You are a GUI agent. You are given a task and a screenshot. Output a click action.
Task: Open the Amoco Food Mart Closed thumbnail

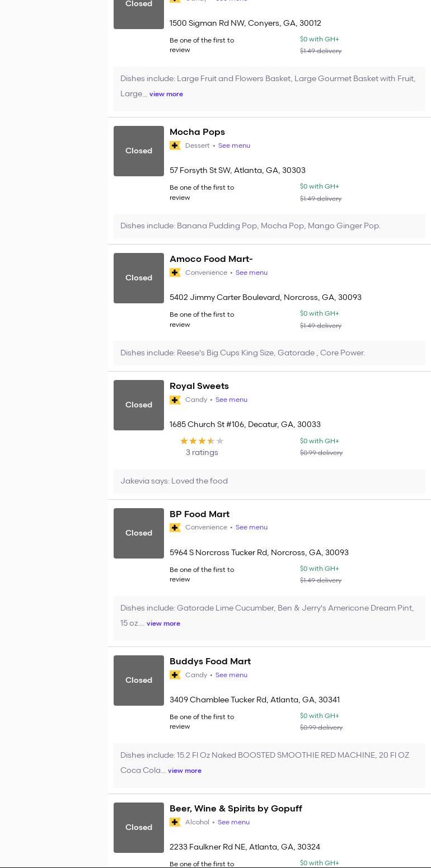coord(139,278)
